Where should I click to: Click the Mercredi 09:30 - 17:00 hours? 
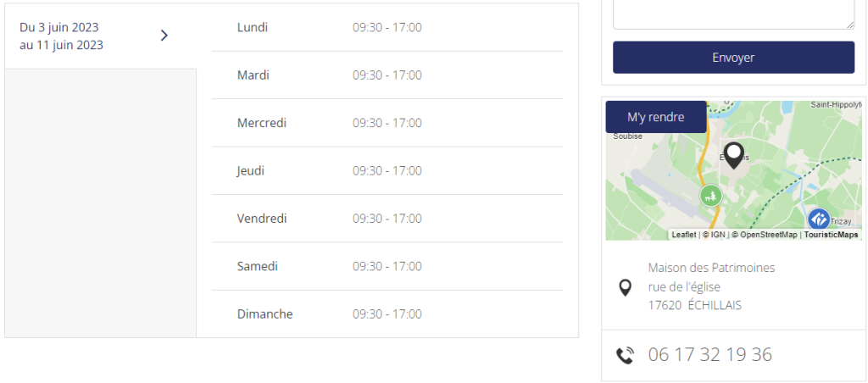pyautogui.click(x=387, y=123)
